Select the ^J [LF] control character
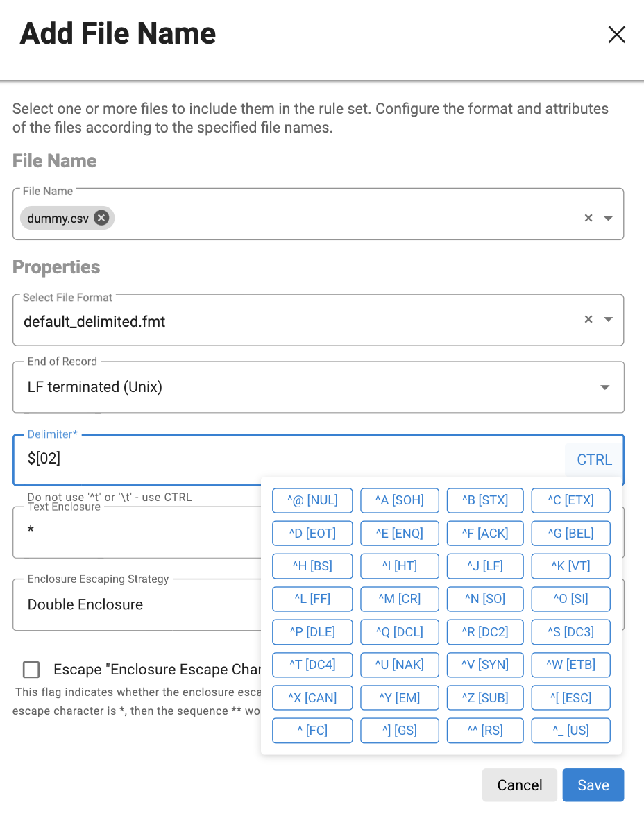The width and height of the screenshot is (644, 816). point(485,566)
